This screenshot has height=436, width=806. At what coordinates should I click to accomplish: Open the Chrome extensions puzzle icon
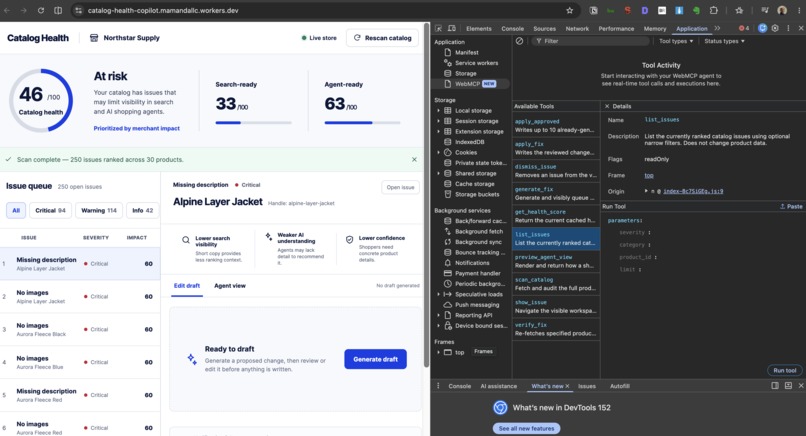point(714,10)
